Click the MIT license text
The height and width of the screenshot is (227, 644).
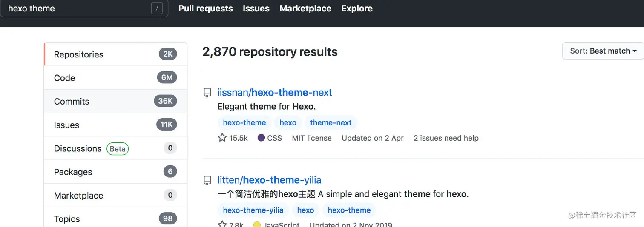click(312, 138)
